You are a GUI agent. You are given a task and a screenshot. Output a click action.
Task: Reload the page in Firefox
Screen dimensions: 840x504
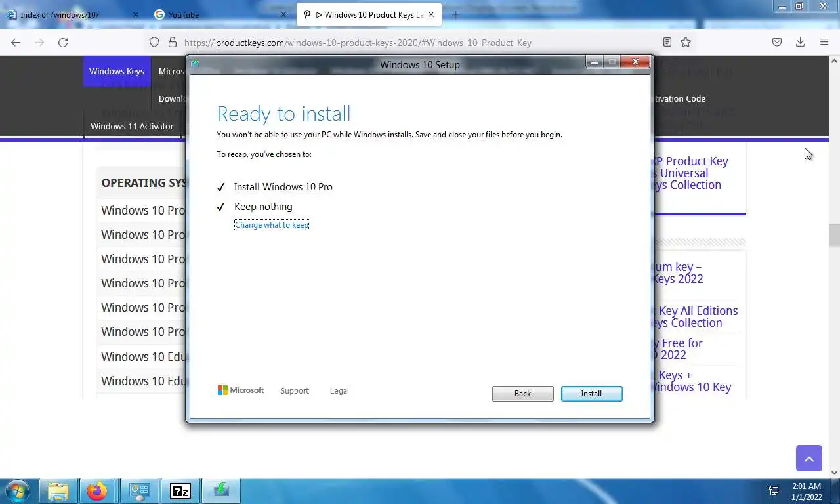(x=63, y=42)
